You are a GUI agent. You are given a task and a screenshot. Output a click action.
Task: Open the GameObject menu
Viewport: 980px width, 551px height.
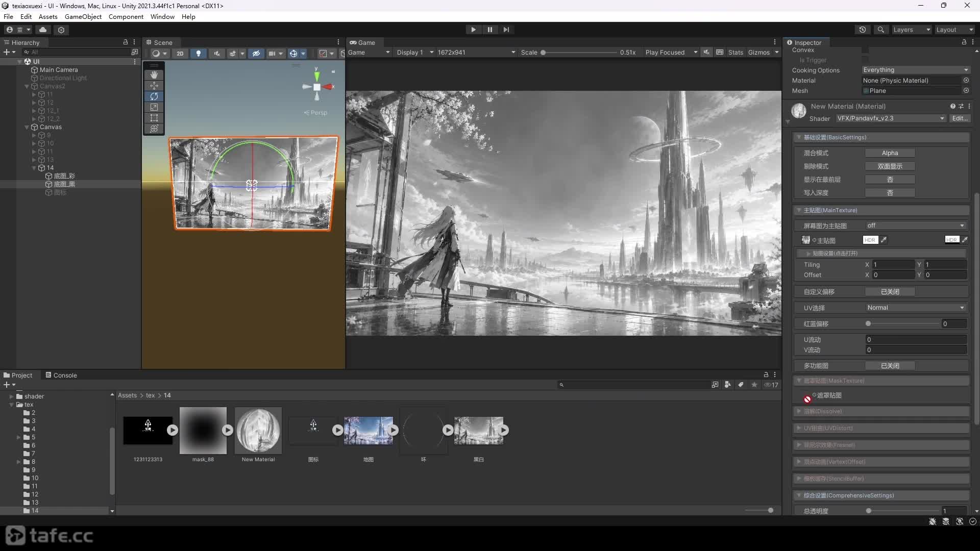tap(83, 16)
